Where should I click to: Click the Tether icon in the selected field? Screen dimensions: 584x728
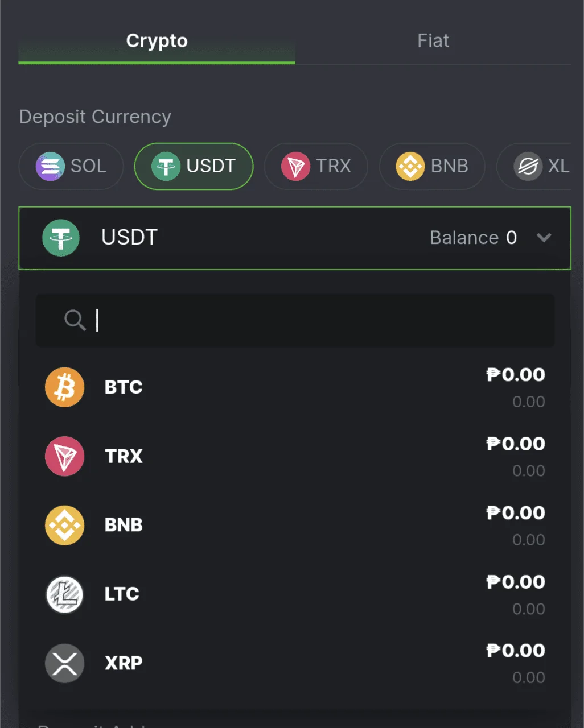[x=61, y=238]
